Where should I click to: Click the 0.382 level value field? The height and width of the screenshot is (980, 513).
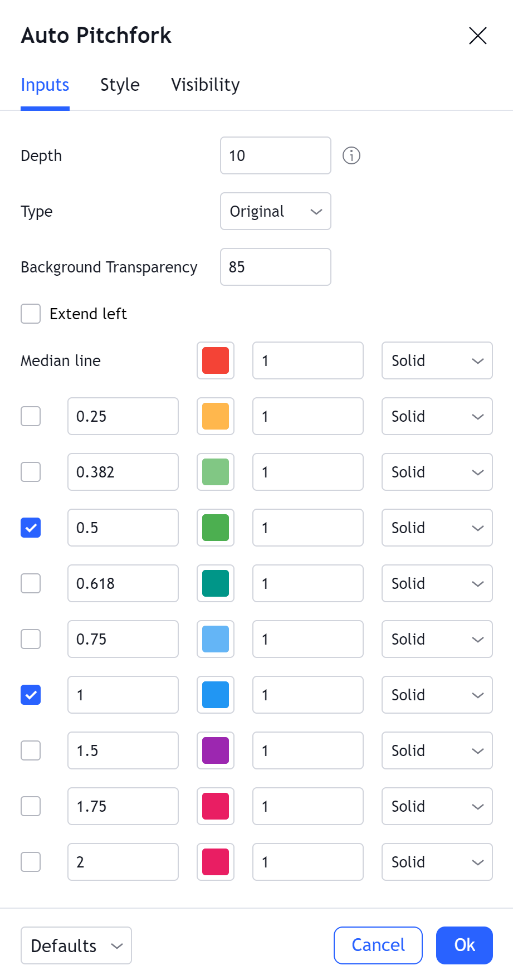(x=123, y=472)
